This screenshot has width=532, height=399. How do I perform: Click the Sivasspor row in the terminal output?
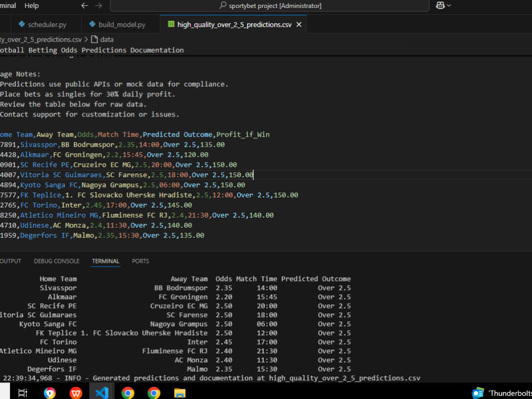195,288
